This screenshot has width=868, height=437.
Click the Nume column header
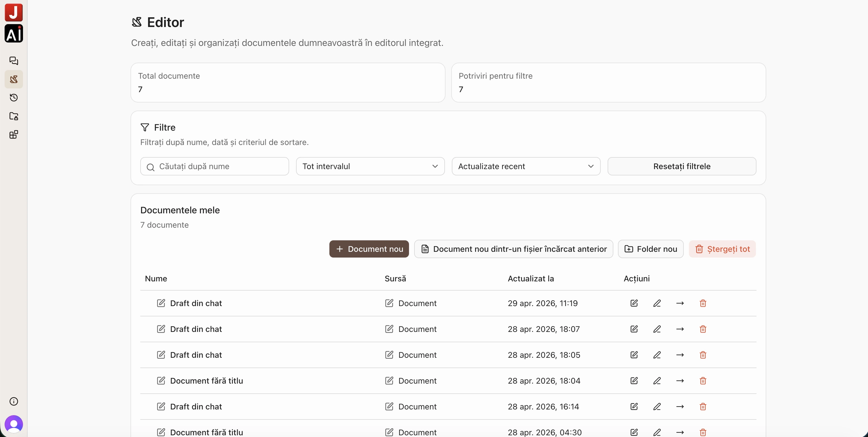tap(156, 279)
